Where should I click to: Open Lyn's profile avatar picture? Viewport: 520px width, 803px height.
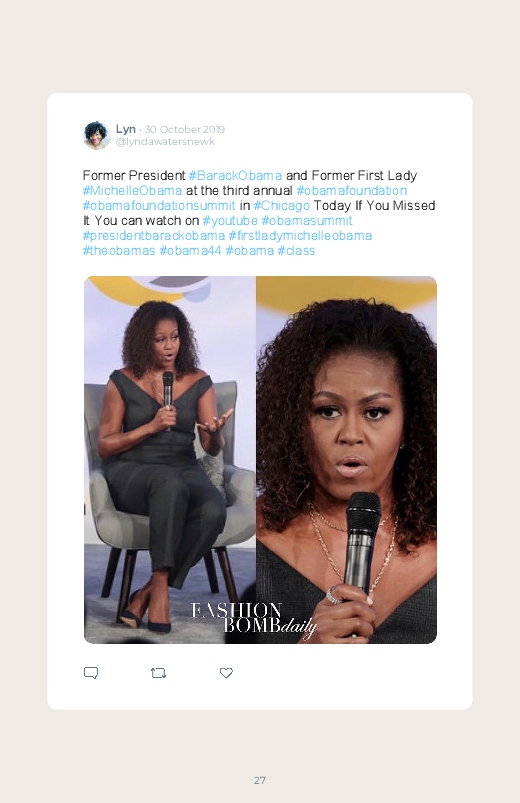97,135
